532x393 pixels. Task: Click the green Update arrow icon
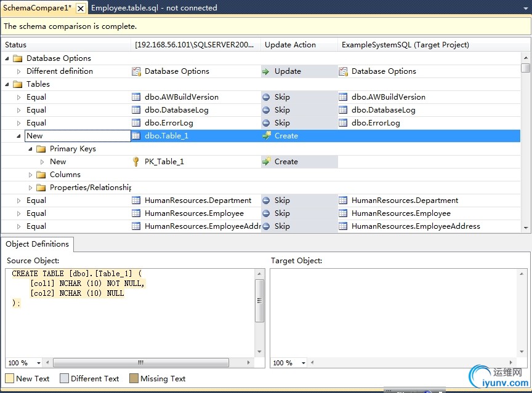point(266,71)
